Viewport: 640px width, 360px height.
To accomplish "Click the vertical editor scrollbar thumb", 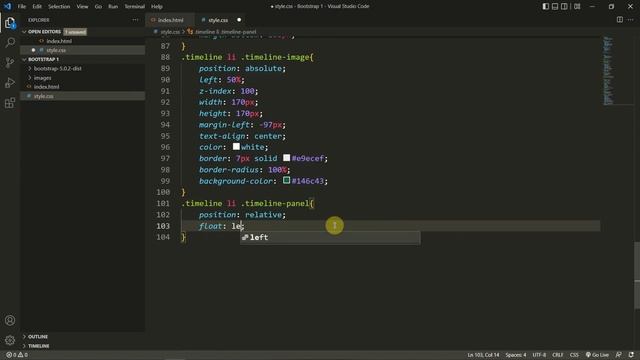I will (637, 276).
